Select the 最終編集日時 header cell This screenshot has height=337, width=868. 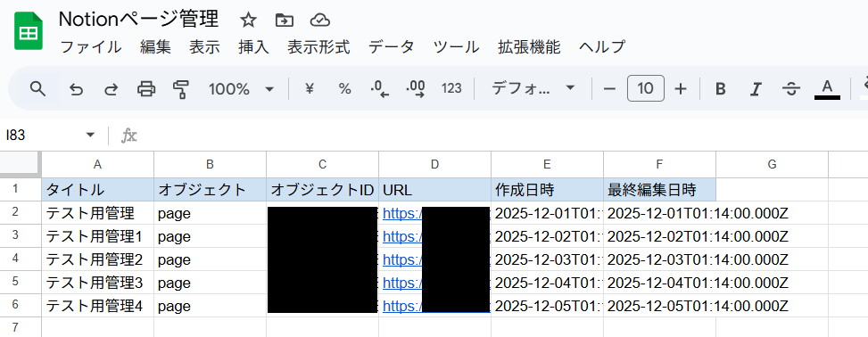pos(659,190)
